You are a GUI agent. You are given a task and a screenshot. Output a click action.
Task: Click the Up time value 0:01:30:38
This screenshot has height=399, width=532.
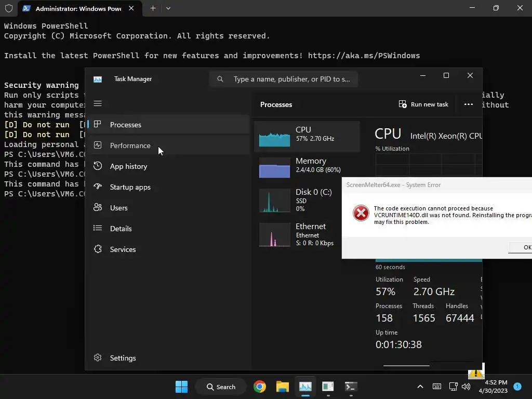[398, 344]
